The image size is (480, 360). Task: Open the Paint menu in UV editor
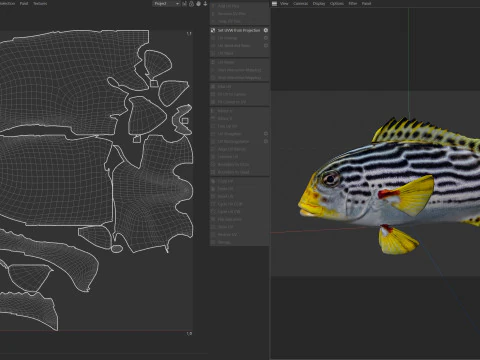click(24, 4)
